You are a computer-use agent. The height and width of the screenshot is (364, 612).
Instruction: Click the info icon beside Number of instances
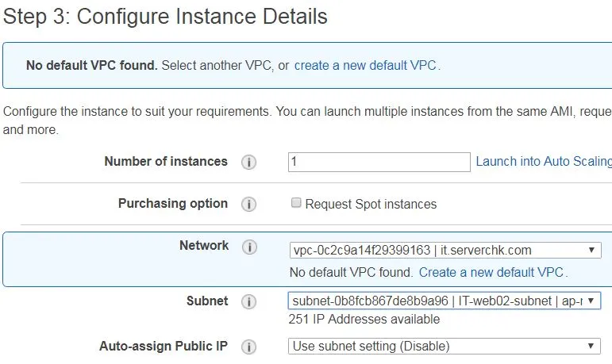(248, 162)
